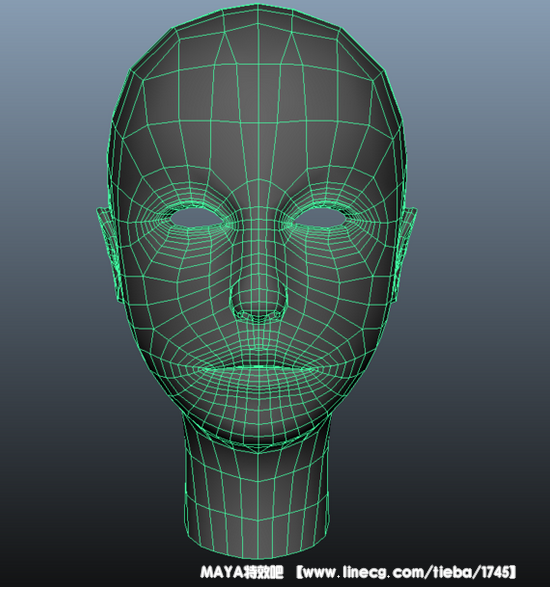Select the top vertex of the skull
Screen dimensions: 550x589
pos(258,4)
